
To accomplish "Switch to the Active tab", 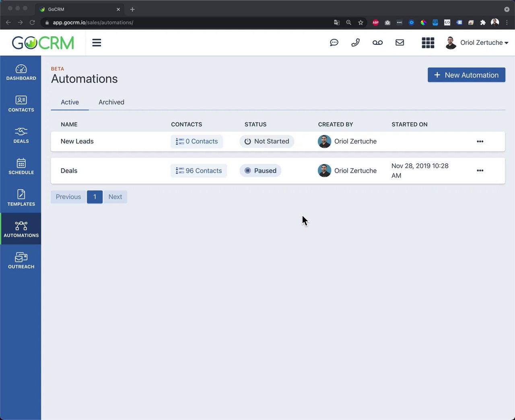I will [x=70, y=102].
